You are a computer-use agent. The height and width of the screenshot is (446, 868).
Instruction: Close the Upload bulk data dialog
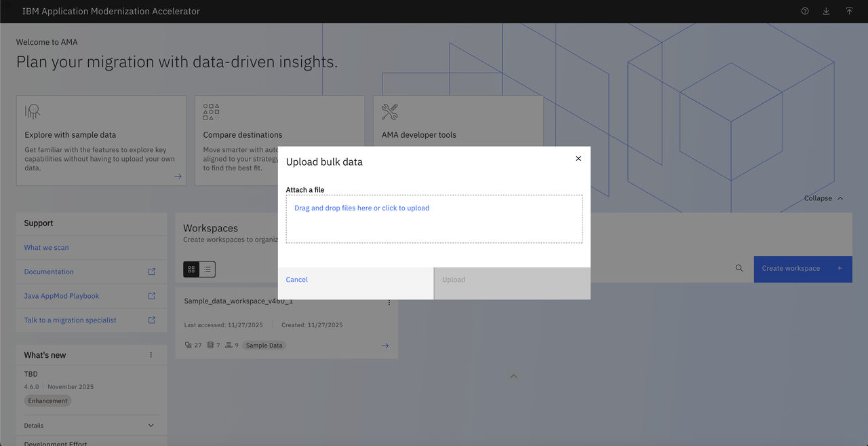point(578,158)
